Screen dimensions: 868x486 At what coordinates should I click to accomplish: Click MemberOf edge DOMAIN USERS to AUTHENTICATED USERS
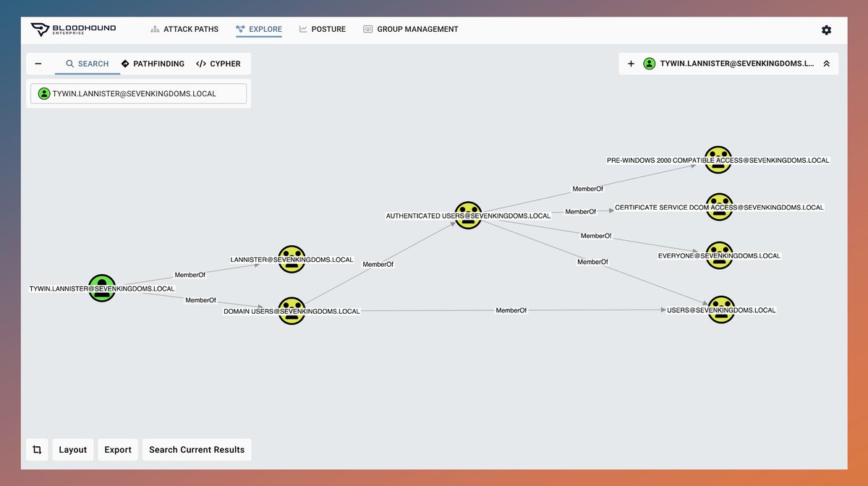(378, 265)
